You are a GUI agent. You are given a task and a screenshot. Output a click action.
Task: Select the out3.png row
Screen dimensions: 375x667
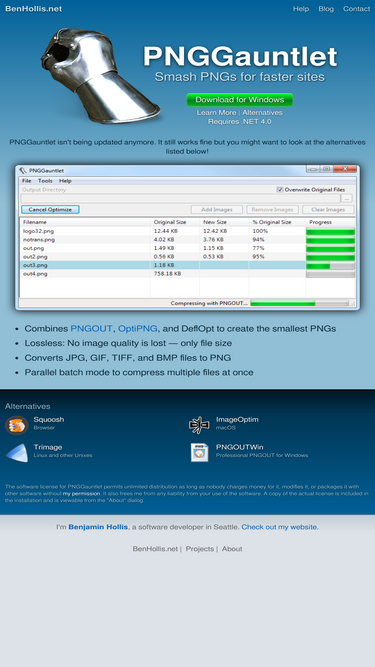pos(188,265)
